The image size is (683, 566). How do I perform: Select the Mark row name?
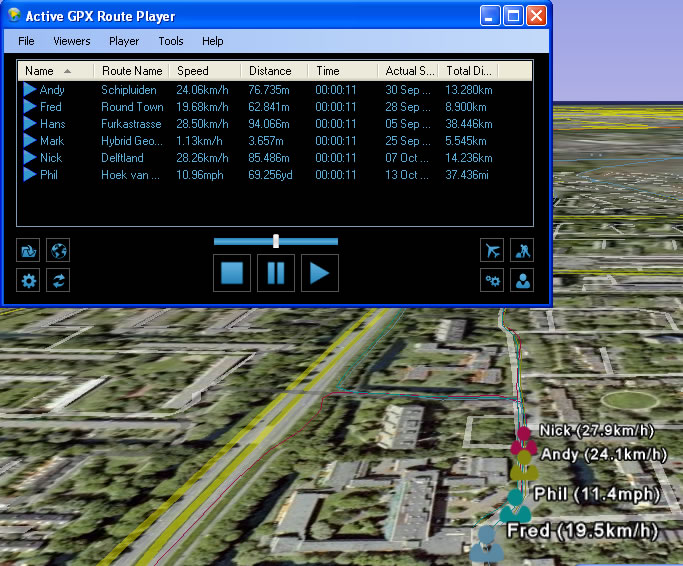52,141
